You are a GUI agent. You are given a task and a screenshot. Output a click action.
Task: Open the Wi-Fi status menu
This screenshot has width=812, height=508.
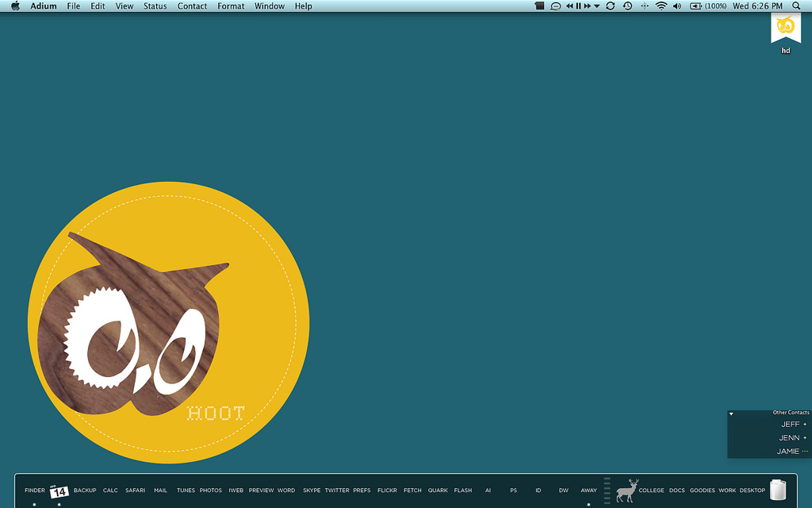coord(661,6)
